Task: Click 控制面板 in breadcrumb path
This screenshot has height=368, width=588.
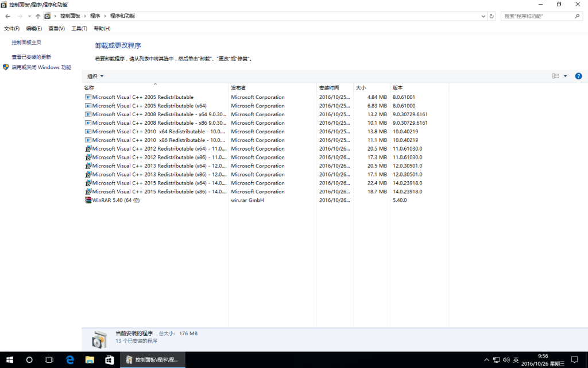Action: click(70, 16)
